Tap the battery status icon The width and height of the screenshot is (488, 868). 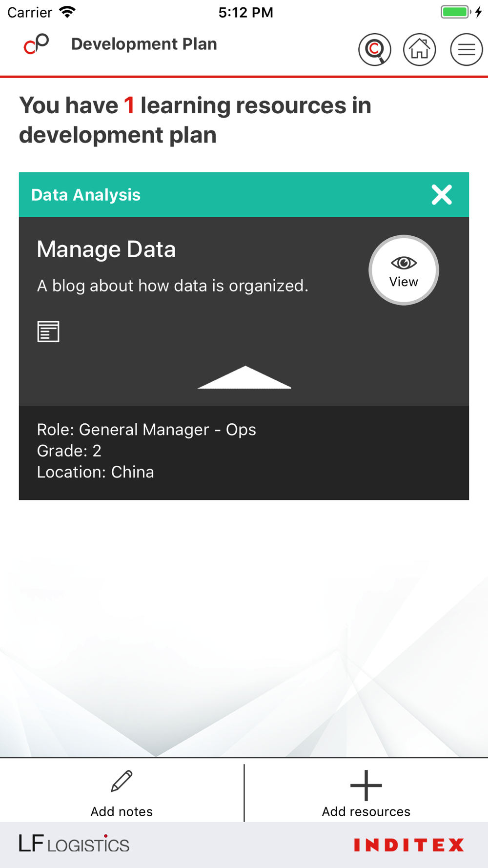pyautogui.click(x=455, y=12)
